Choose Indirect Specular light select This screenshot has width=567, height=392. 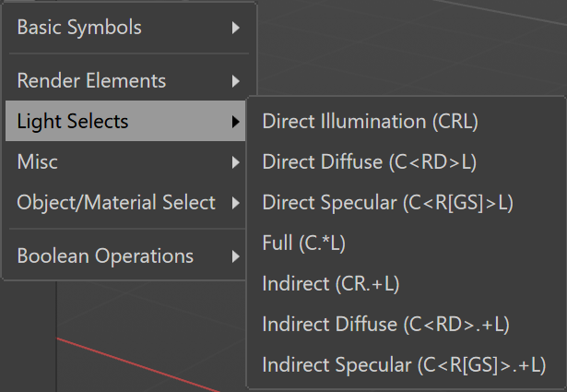[406, 364]
